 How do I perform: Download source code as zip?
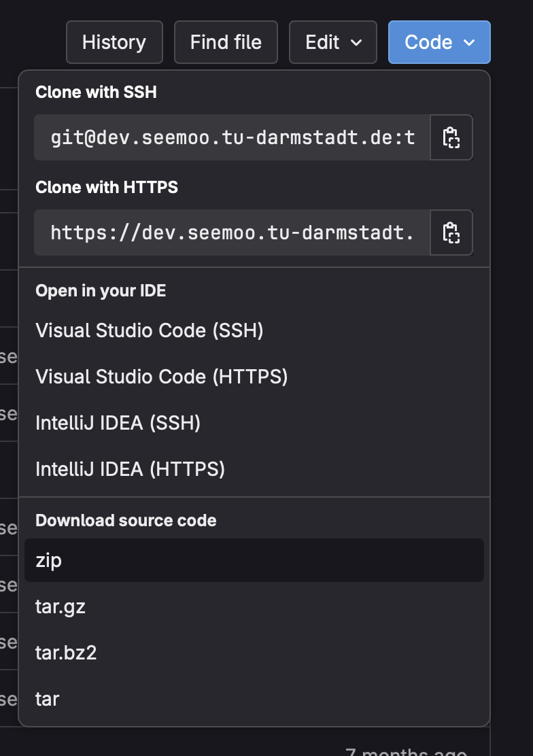coord(49,561)
